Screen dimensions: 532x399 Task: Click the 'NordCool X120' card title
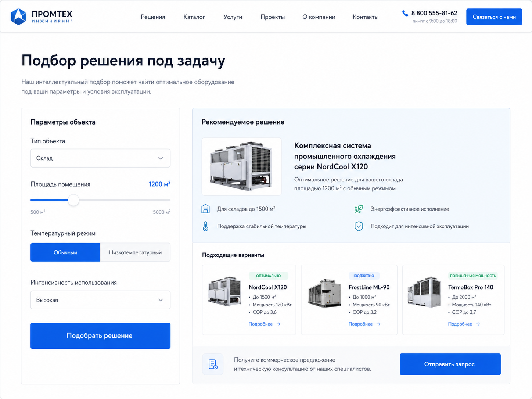pyautogui.click(x=268, y=287)
